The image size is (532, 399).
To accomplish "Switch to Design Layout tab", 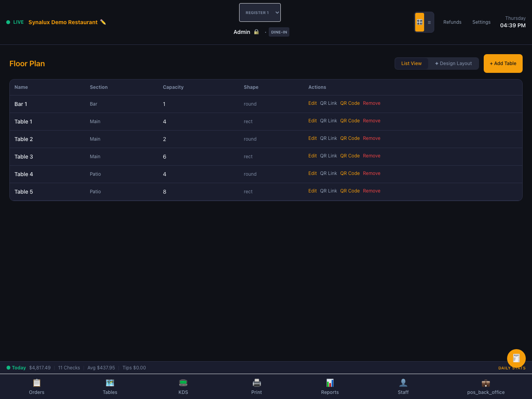I will (x=453, y=64).
